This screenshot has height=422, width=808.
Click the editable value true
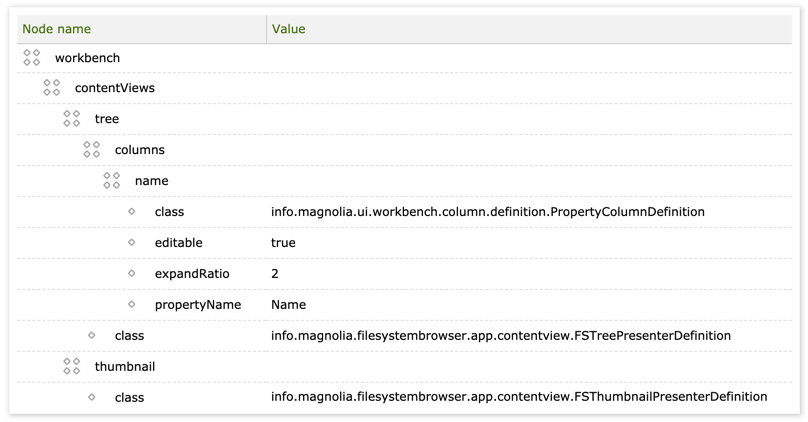[x=284, y=243]
